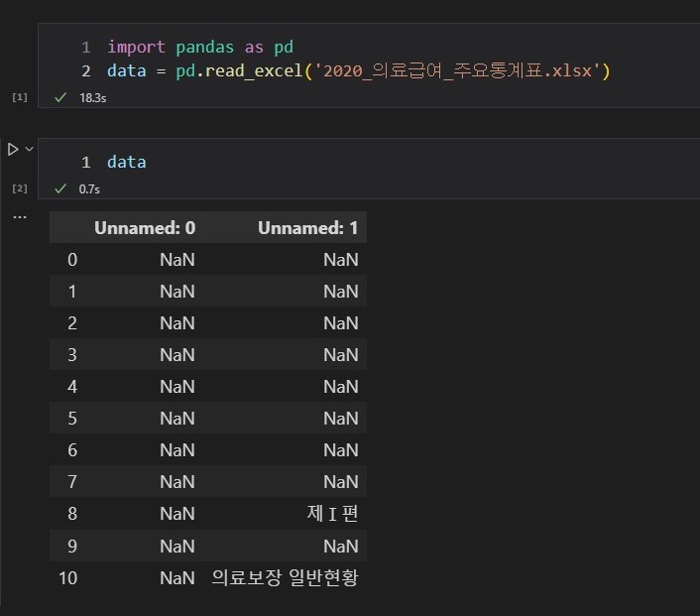The width and height of the screenshot is (700, 616).
Task: Click execution count [1] label
Action: pyautogui.click(x=20, y=97)
